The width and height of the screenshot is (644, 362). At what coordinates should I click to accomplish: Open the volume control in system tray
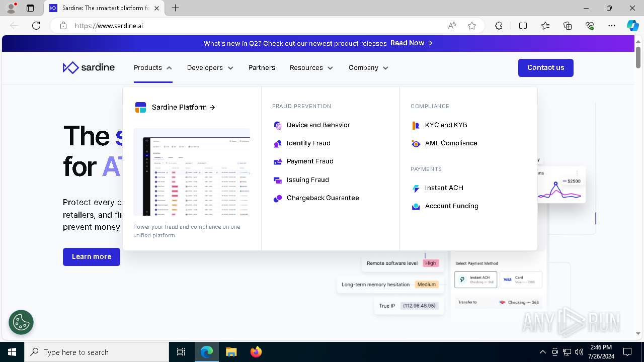579,352
